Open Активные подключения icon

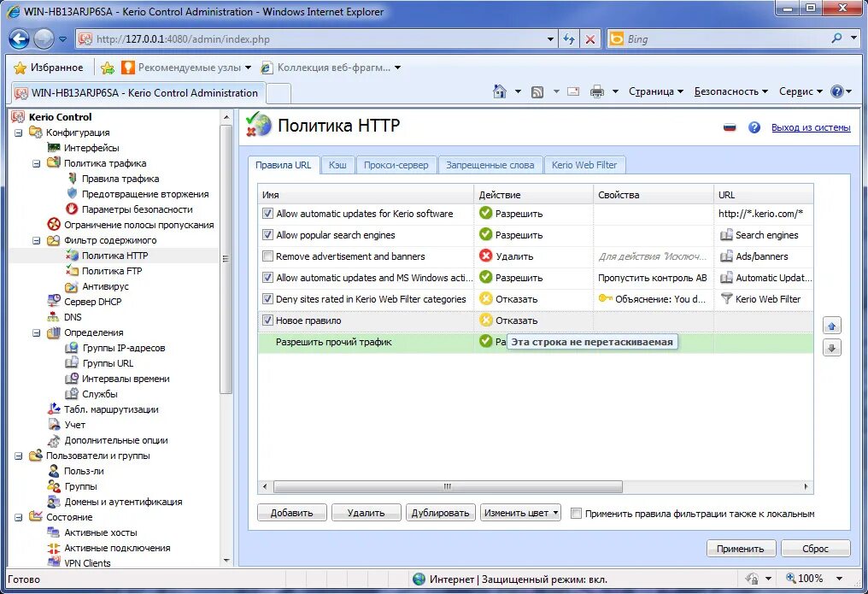(54, 548)
